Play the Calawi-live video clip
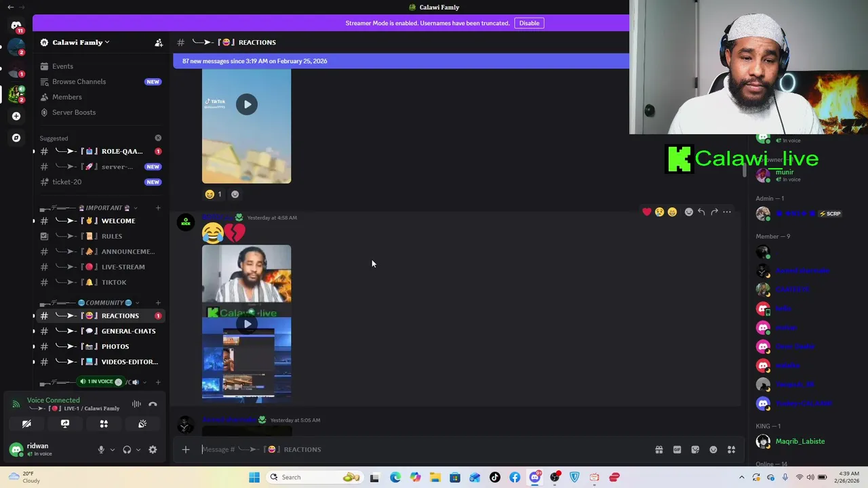Image resolution: width=868 pixels, height=488 pixels. 247,323
